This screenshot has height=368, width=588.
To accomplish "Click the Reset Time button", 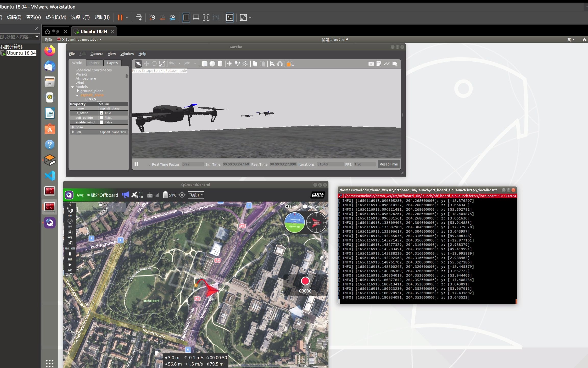I will 388,164.
